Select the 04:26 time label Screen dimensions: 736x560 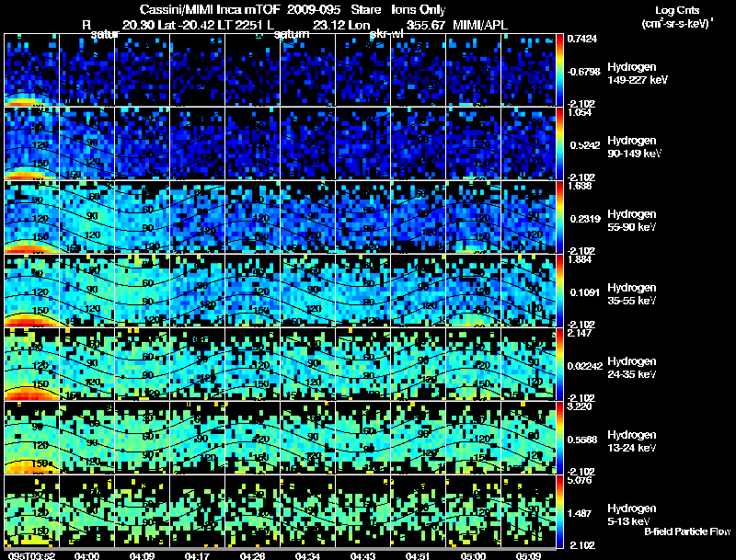(252, 556)
